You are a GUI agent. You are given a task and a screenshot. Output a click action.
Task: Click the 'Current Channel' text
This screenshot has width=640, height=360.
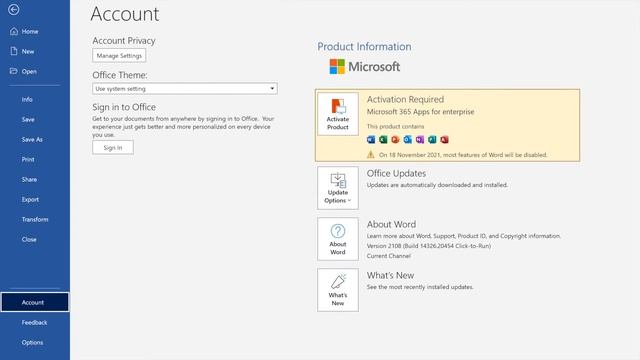[389, 256]
